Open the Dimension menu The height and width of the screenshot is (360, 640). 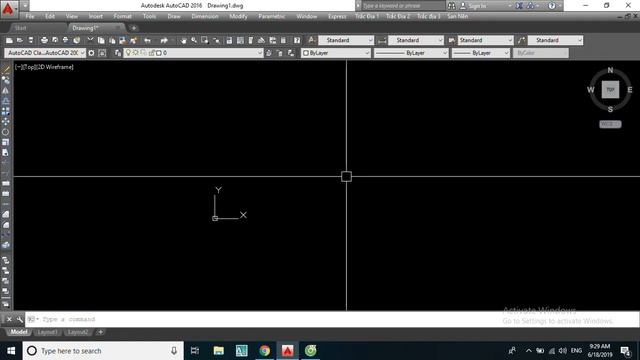pos(205,16)
